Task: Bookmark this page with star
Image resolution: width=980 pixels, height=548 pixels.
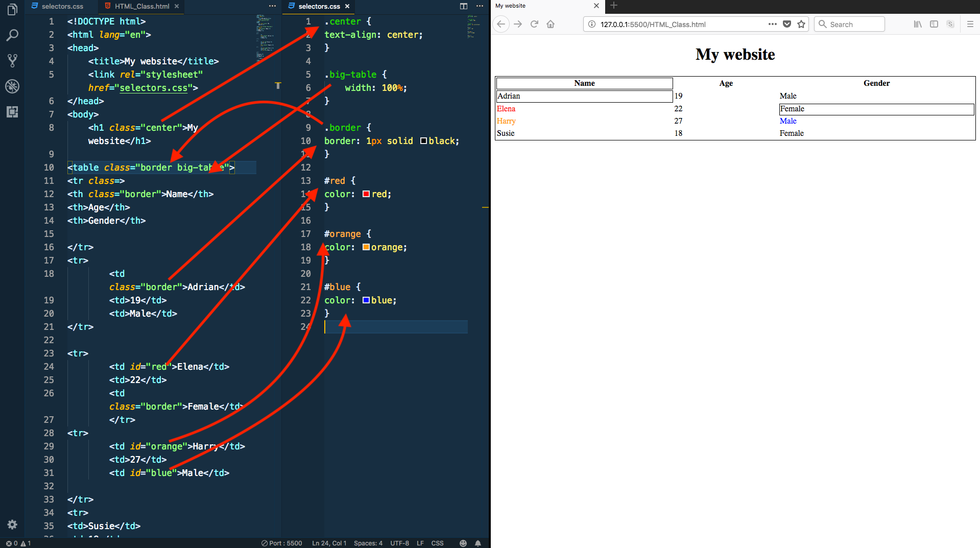Action: tap(801, 24)
